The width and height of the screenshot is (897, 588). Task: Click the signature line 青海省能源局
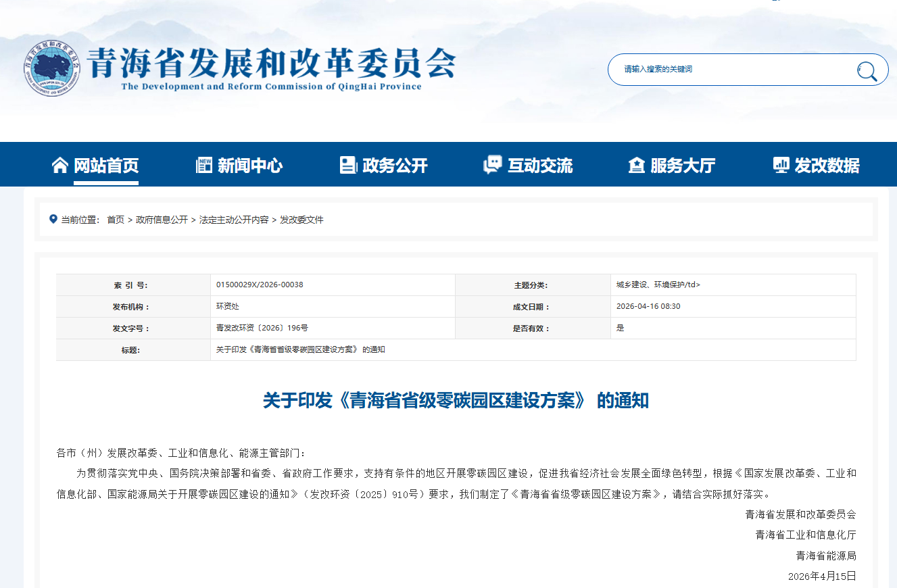[x=826, y=556]
